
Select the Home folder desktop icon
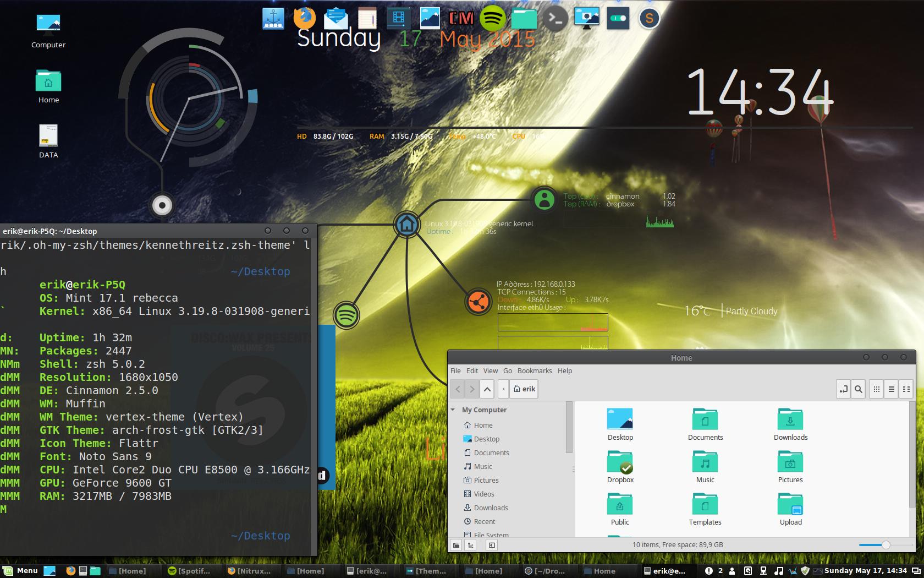pyautogui.click(x=48, y=86)
